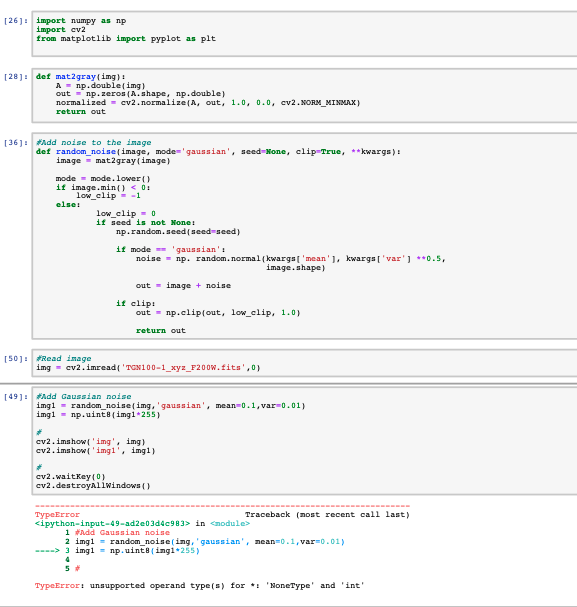Place cursor at 'return out' in random_noise
Viewport: 577px width, 607px height.
point(161,331)
